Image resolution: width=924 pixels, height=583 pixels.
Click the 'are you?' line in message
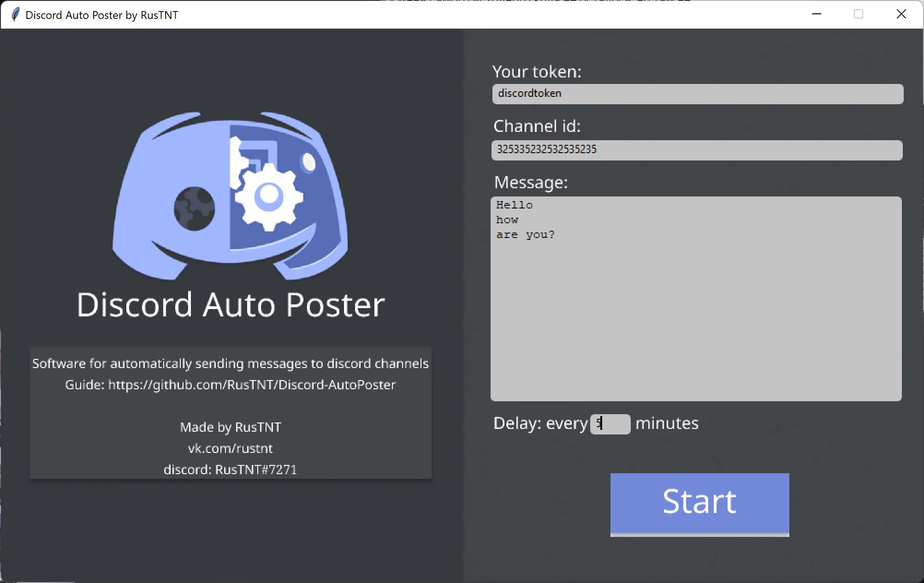pyautogui.click(x=525, y=234)
